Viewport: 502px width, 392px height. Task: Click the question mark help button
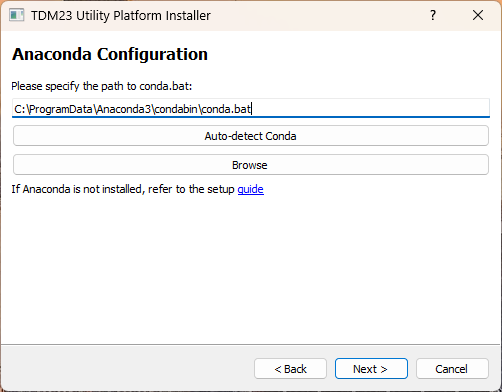point(433,15)
